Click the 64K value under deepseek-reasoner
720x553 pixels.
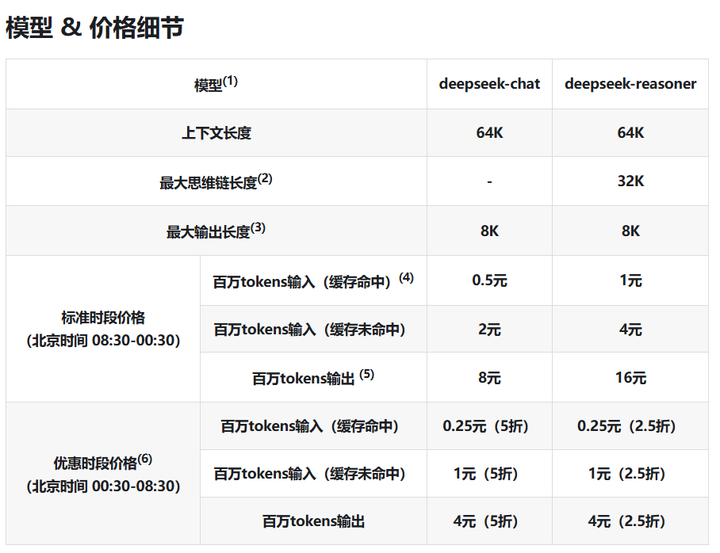[x=630, y=133]
